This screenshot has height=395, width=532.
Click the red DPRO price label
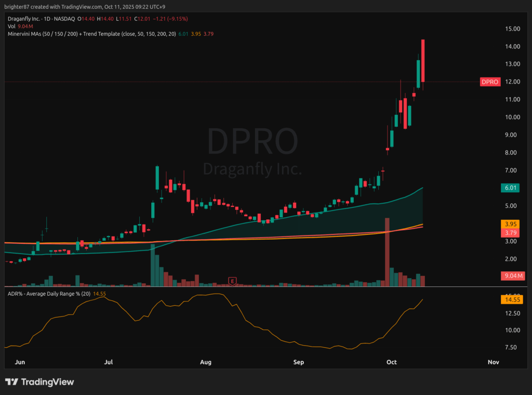490,82
